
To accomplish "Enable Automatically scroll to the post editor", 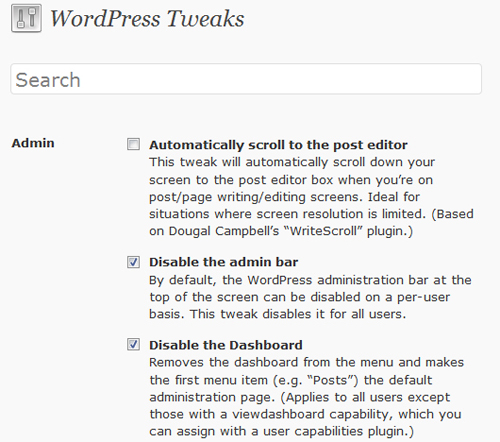I will click(133, 144).
